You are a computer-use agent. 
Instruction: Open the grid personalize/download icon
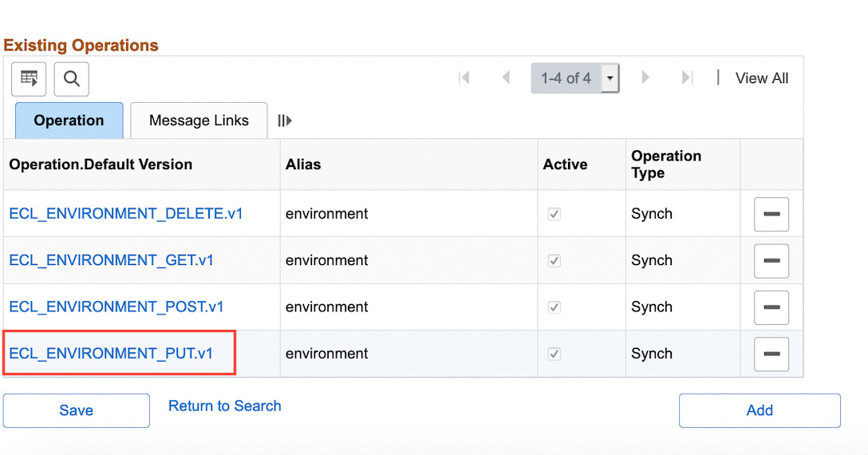[x=29, y=79]
